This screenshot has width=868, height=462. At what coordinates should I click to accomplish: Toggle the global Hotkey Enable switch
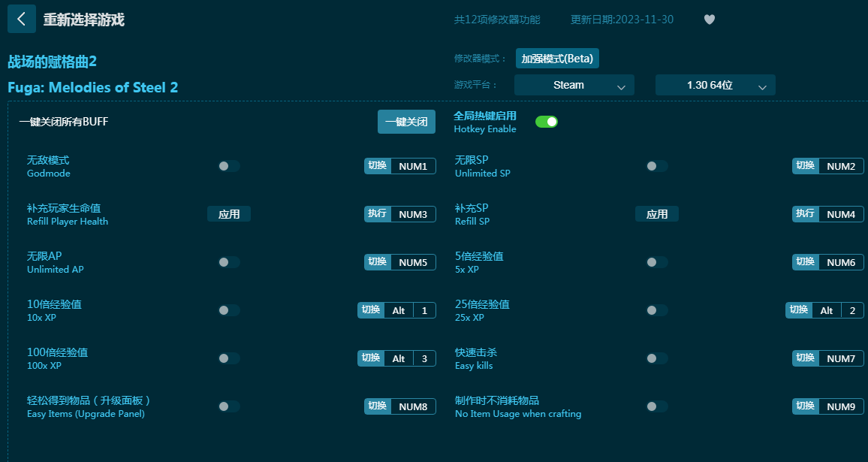tap(547, 122)
